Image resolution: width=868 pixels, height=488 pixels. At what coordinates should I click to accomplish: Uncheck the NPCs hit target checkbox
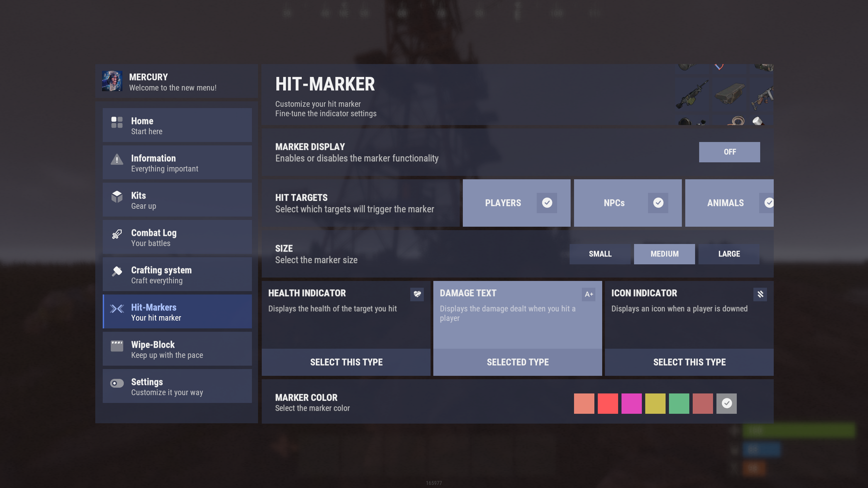(x=658, y=203)
